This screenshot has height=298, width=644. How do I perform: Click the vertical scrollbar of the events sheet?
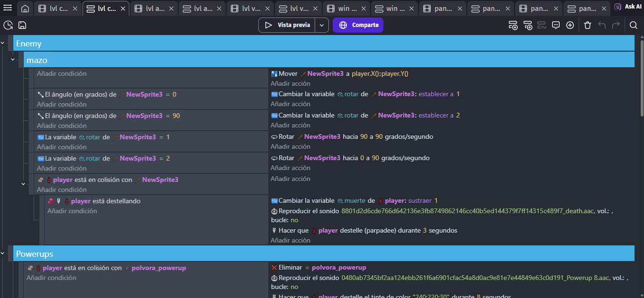pos(641,78)
